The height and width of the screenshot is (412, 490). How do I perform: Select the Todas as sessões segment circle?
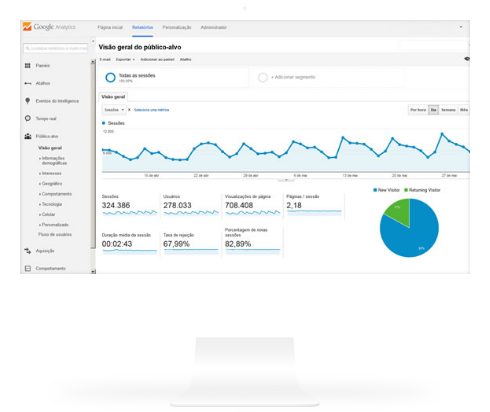pyautogui.click(x=110, y=77)
